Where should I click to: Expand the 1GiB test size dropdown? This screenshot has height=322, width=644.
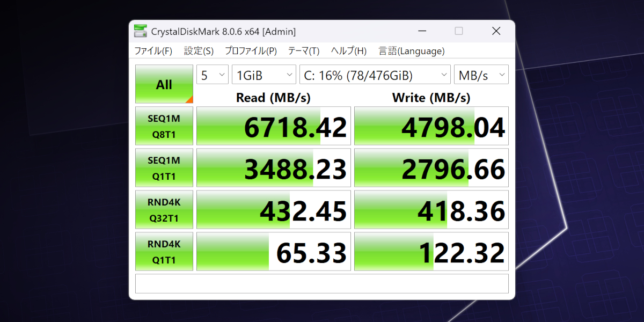[264, 75]
